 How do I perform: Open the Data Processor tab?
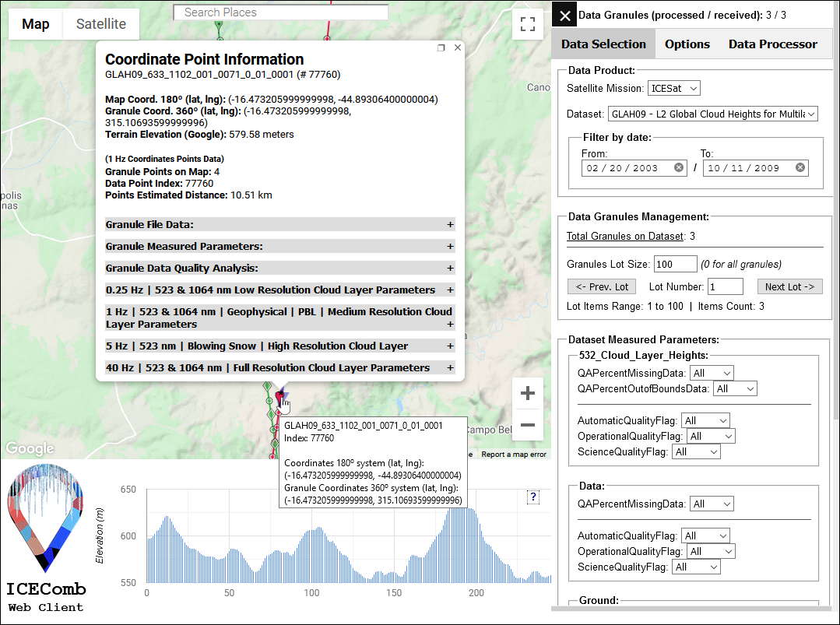coord(772,44)
